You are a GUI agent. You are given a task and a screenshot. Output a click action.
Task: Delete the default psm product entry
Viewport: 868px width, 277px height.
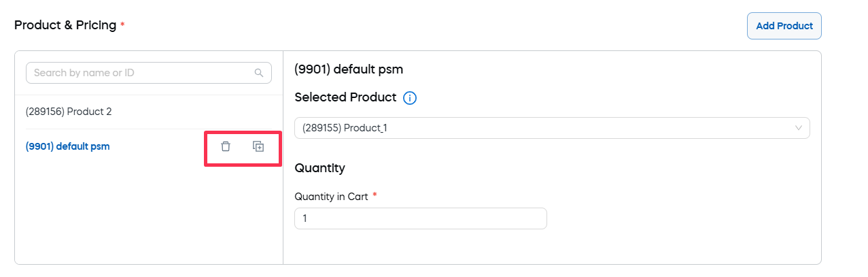point(226,146)
